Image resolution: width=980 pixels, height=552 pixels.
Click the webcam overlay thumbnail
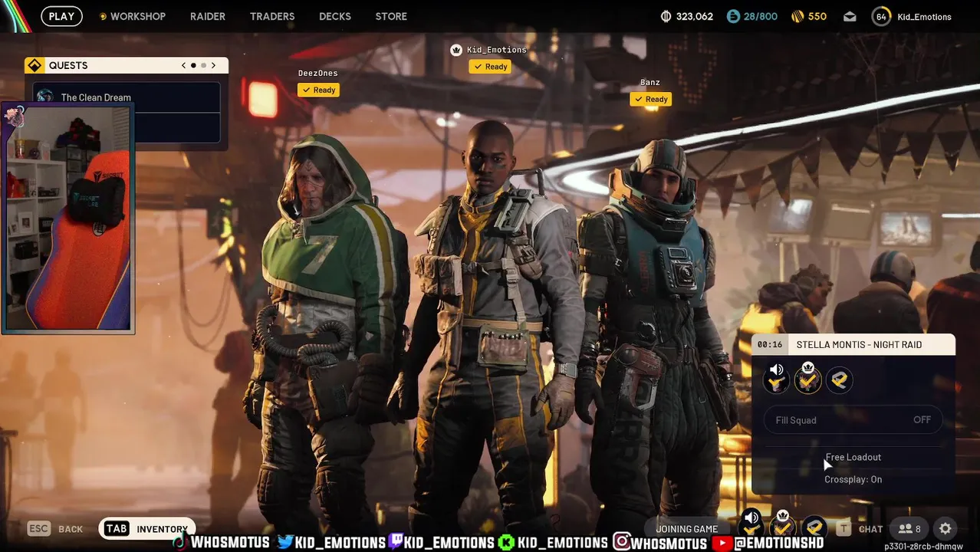pyautogui.click(x=68, y=219)
